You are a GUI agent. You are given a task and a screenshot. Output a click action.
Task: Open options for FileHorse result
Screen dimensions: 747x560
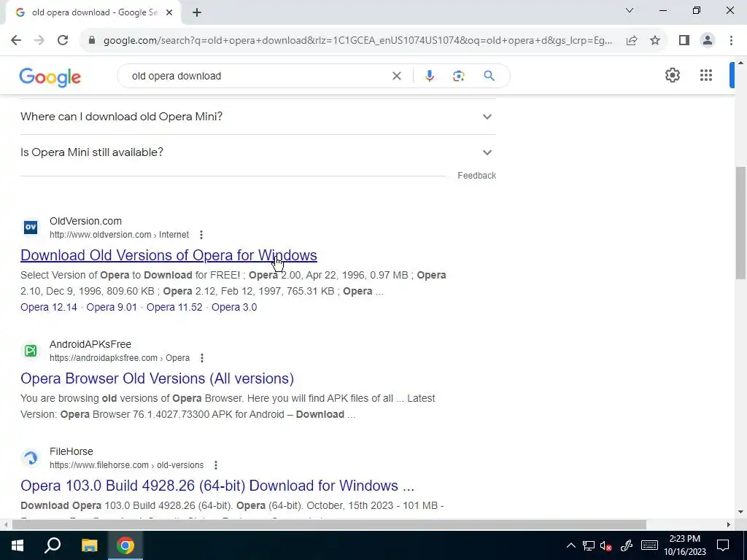[216, 465]
